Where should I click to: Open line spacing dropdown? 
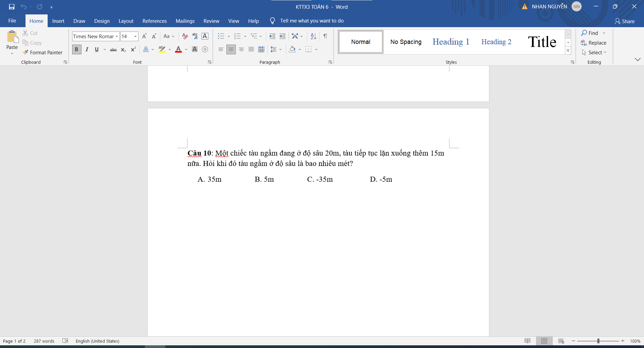tap(280, 49)
